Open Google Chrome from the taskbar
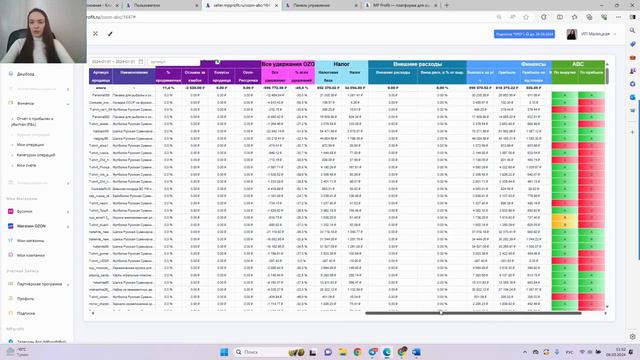The width and height of the screenshot is (640, 360). tap(357, 352)
